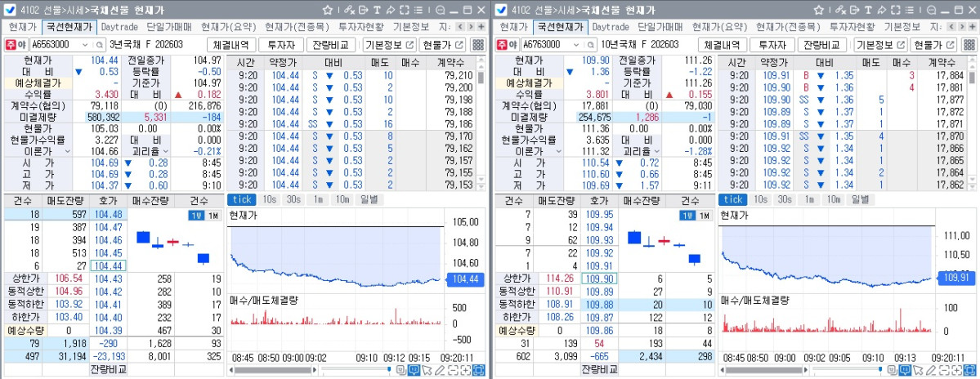This screenshot has height=379, width=980.
Task: Select the pencil draw tool in right chart
Action: pyautogui.click(x=931, y=370)
